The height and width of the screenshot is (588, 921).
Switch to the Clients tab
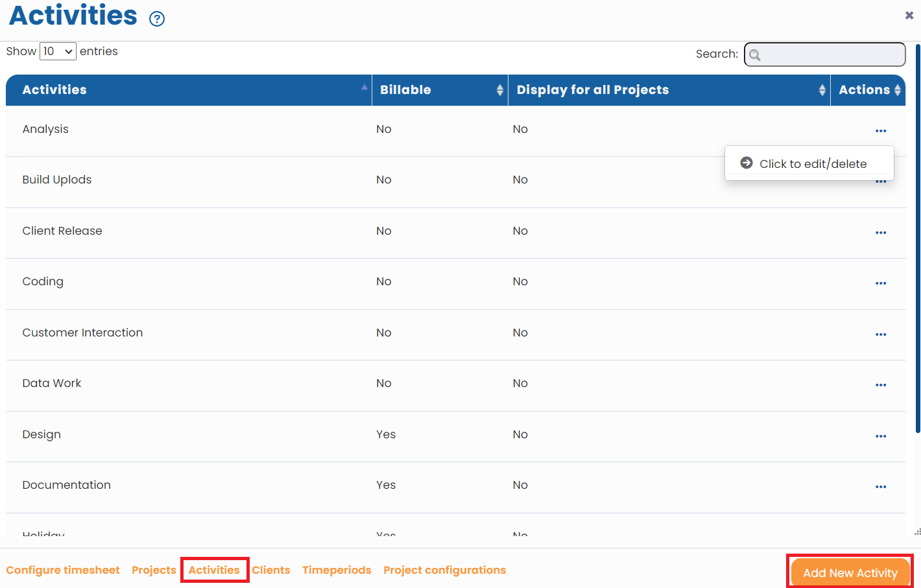pyautogui.click(x=270, y=570)
